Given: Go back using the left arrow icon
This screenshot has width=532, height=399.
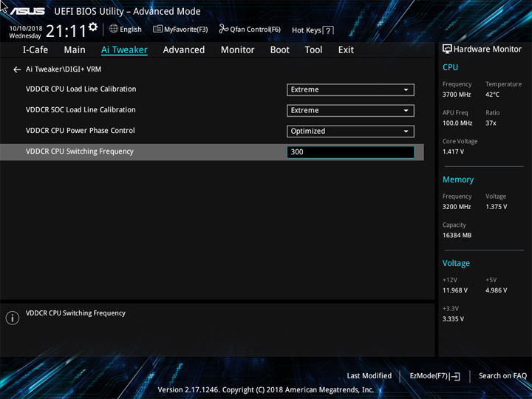Looking at the screenshot, I should [x=17, y=69].
